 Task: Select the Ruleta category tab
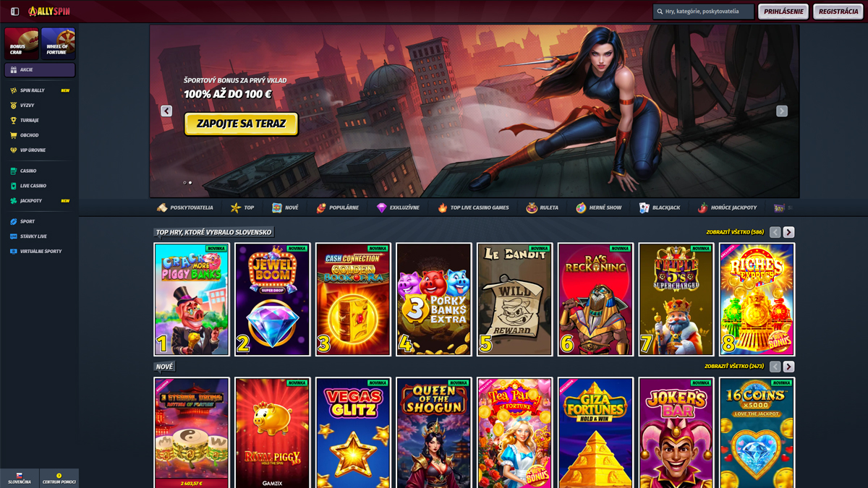tap(542, 207)
